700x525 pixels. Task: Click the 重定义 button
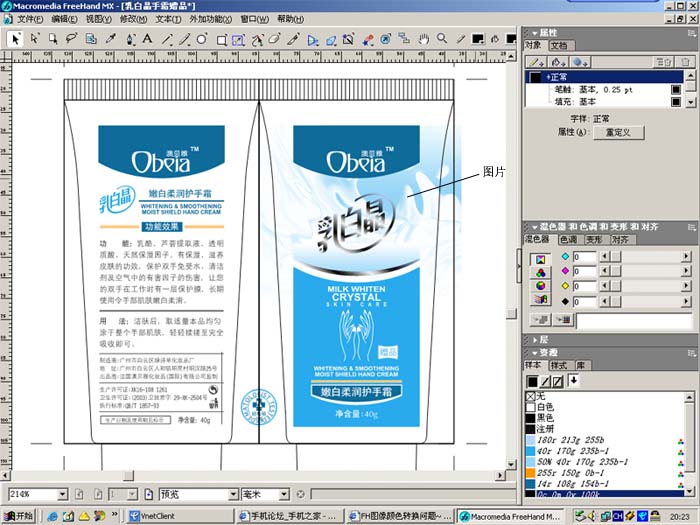pos(618,132)
